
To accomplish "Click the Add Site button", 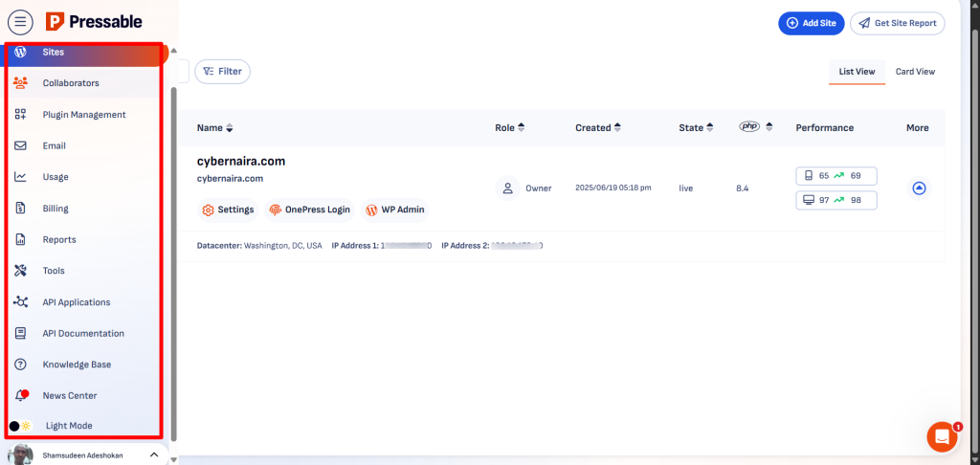I will [x=811, y=23].
